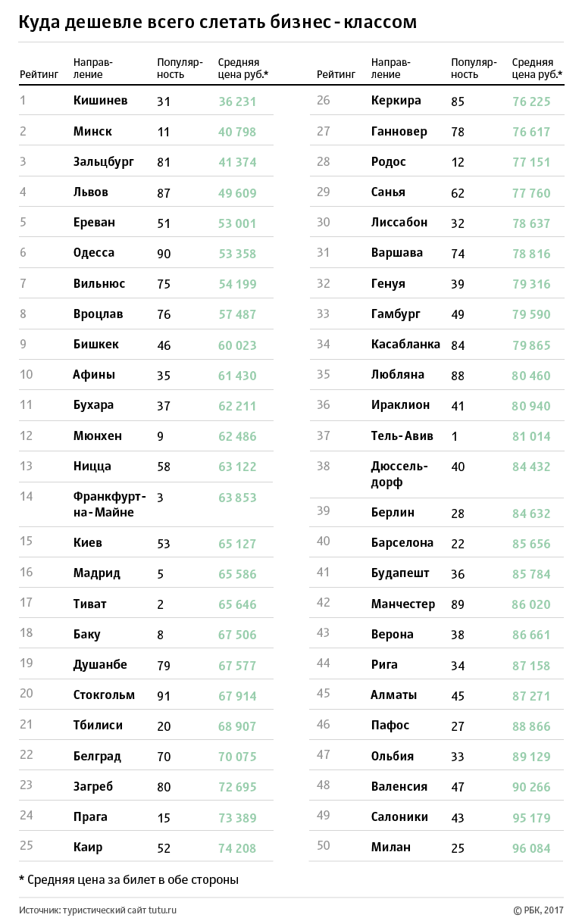
Task: Select the Кишинев destination row
Action: tap(145, 101)
